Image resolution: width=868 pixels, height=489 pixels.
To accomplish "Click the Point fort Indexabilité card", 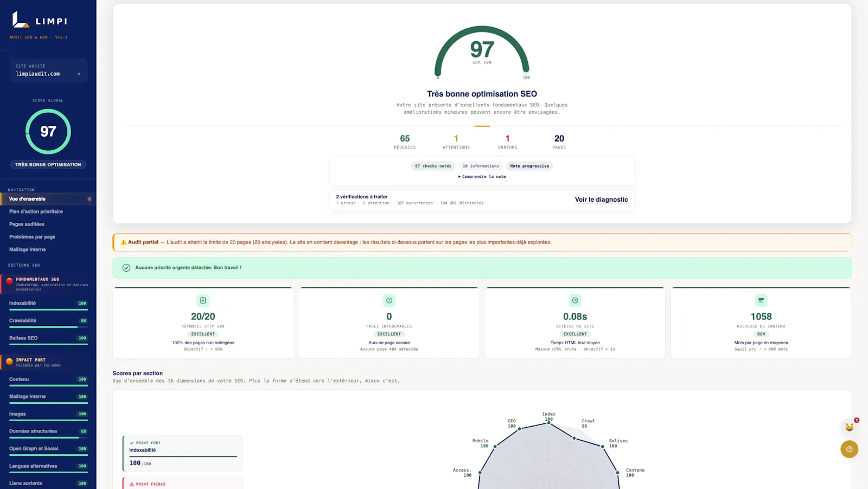I will 182,454.
